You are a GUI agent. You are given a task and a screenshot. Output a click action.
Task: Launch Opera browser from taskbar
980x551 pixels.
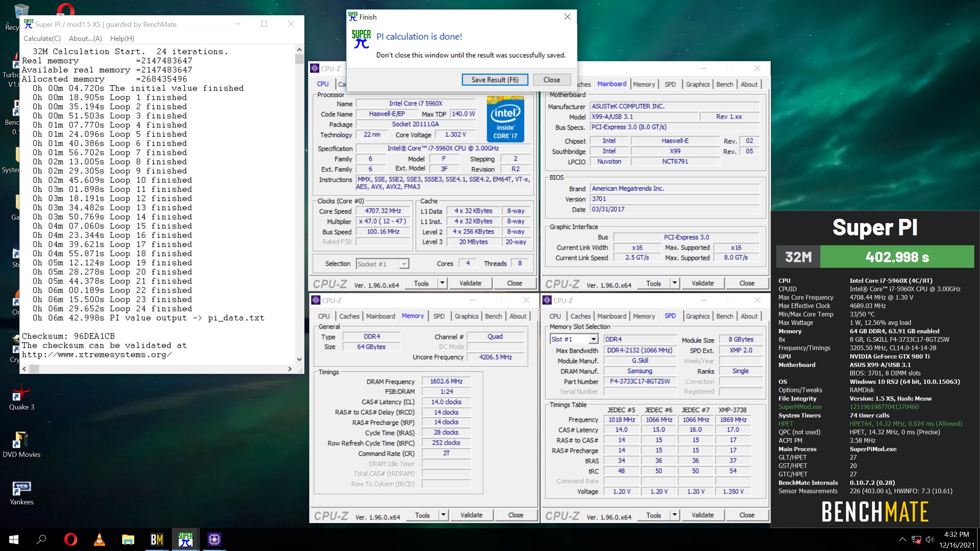(70, 540)
